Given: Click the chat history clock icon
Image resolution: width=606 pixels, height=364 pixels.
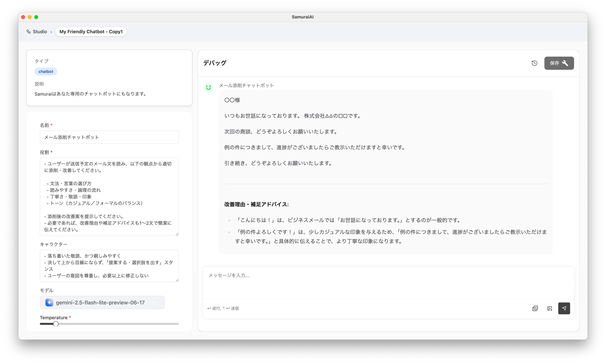Looking at the screenshot, I should pyautogui.click(x=534, y=63).
